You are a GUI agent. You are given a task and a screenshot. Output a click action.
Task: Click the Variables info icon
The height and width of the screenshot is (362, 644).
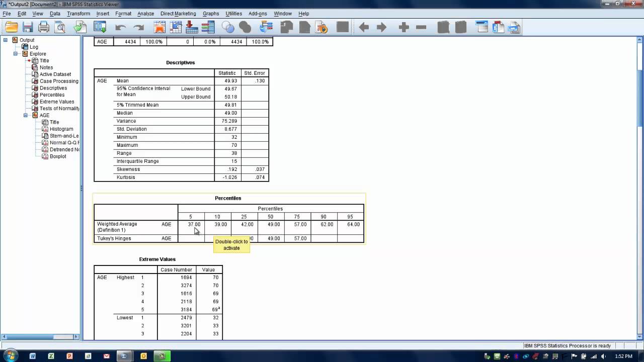(208, 28)
